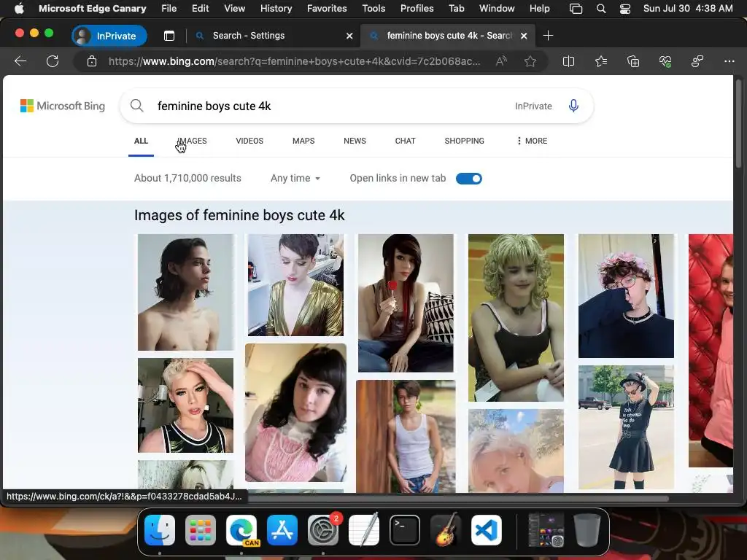Open the Apple menu
Viewport: 747px width, 560px height.
tap(19, 9)
